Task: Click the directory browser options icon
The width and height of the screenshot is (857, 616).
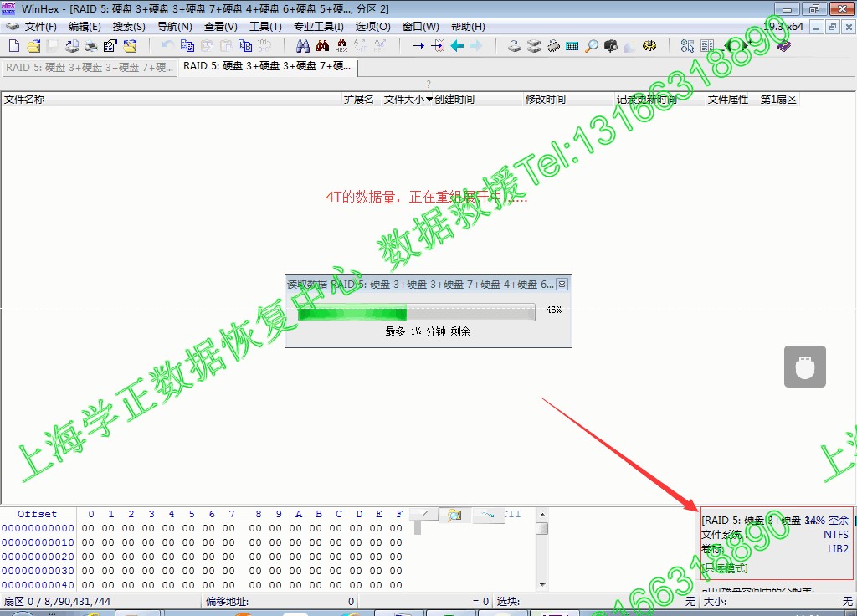Action: (707, 46)
